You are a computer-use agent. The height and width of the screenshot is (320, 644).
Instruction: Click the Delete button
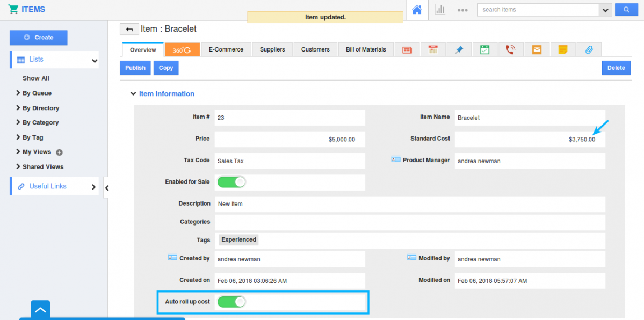click(616, 68)
